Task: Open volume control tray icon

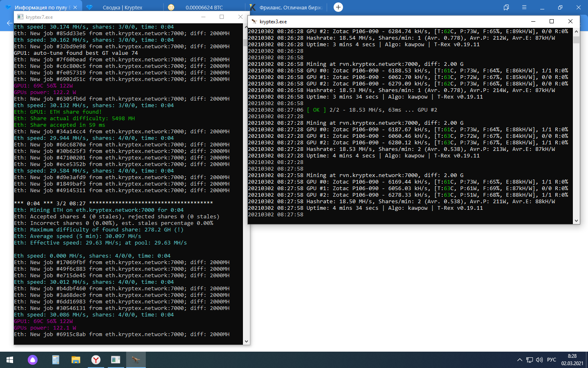Action: 539,360
